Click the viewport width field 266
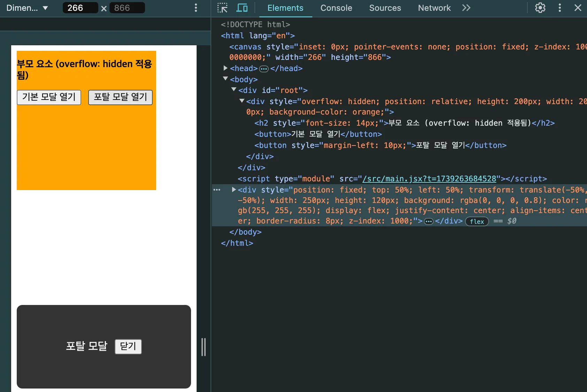The image size is (587, 392). pos(80,8)
